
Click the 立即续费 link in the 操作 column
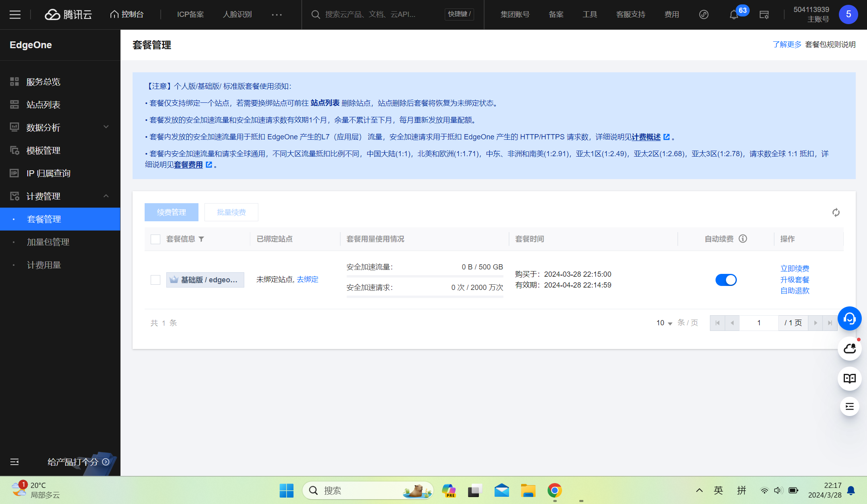click(794, 268)
